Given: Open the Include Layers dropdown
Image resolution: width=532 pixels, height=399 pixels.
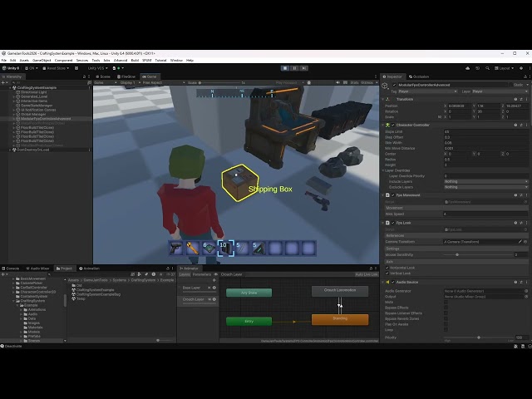Looking at the screenshot, I should (485, 181).
